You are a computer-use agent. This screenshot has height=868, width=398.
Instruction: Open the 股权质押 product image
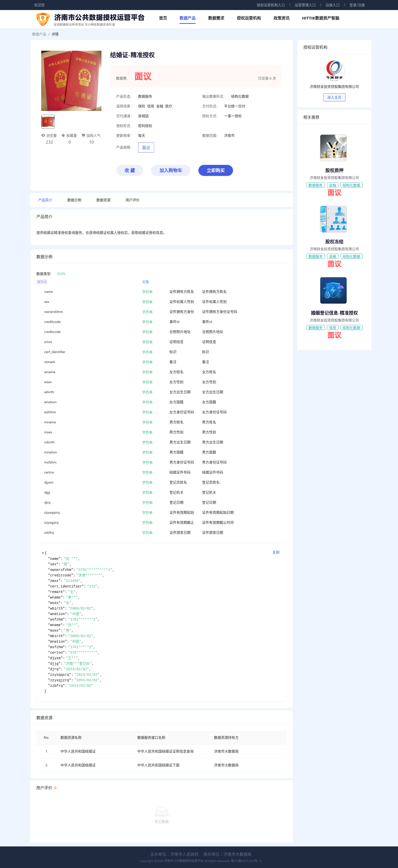[333, 148]
